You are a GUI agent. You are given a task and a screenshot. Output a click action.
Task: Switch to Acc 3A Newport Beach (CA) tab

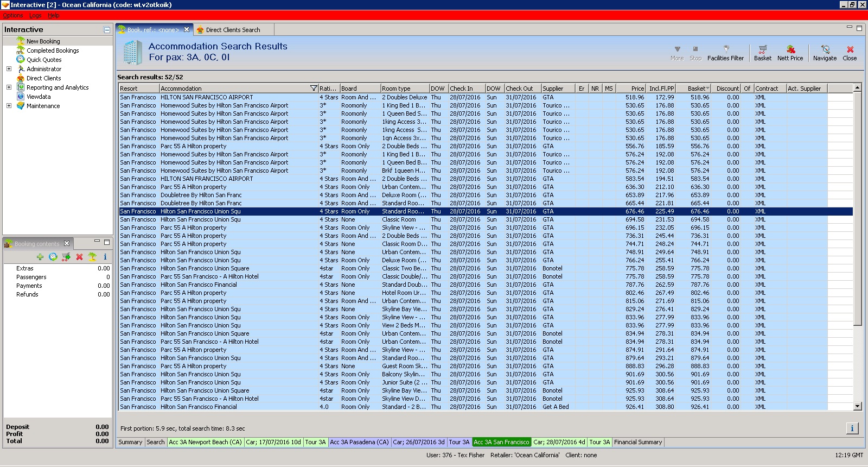205,442
